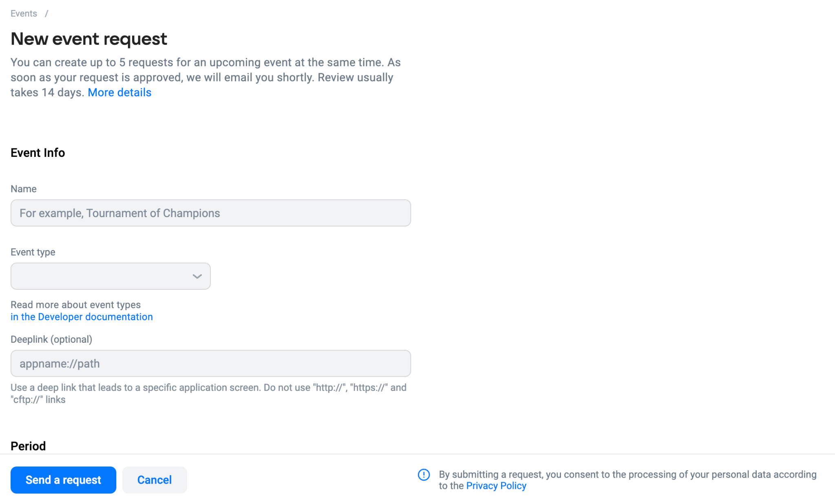835x504 pixels.
Task: Open the Privacy Policy link
Action: pyautogui.click(x=496, y=486)
